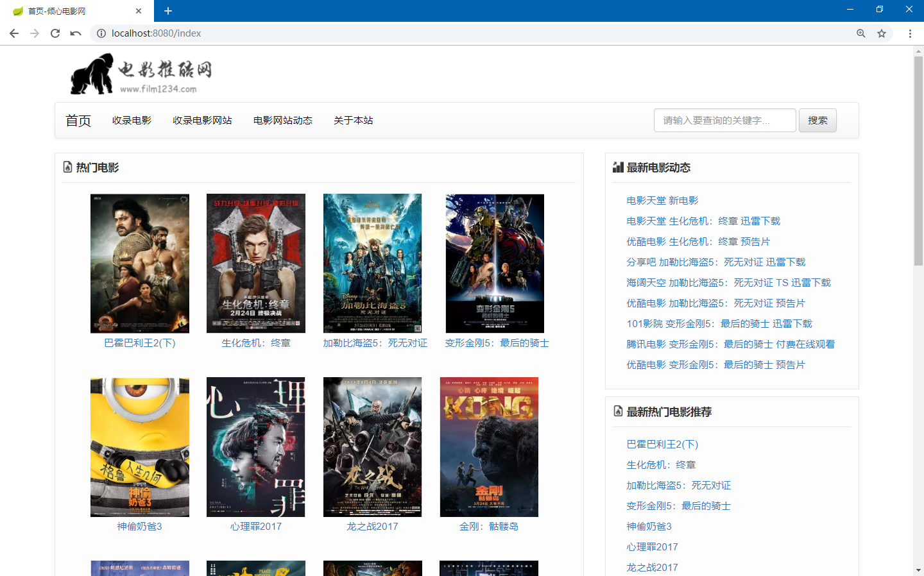Select 关于本站 in the navigation bar
This screenshot has height=576, width=924.
[354, 121]
